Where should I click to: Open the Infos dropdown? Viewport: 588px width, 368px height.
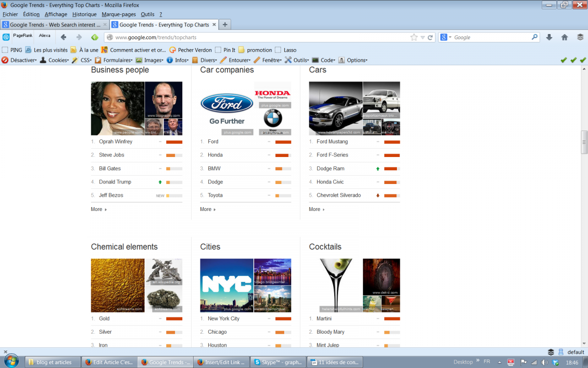pos(178,60)
